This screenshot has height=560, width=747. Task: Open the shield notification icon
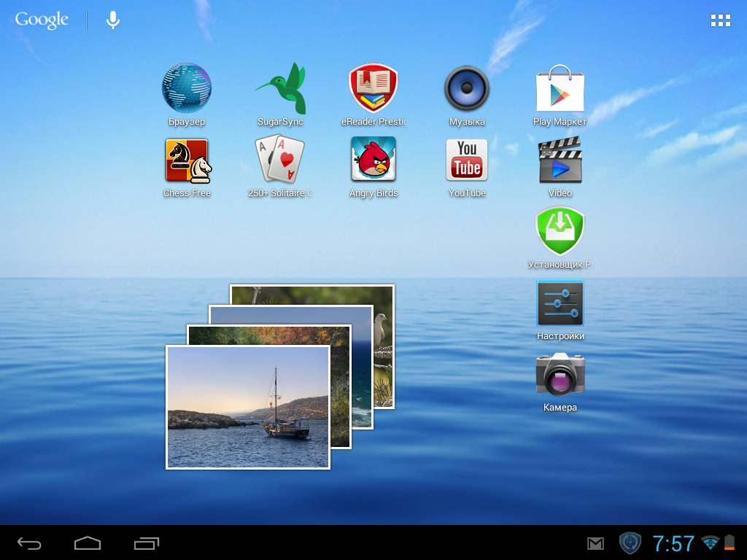coord(630,542)
